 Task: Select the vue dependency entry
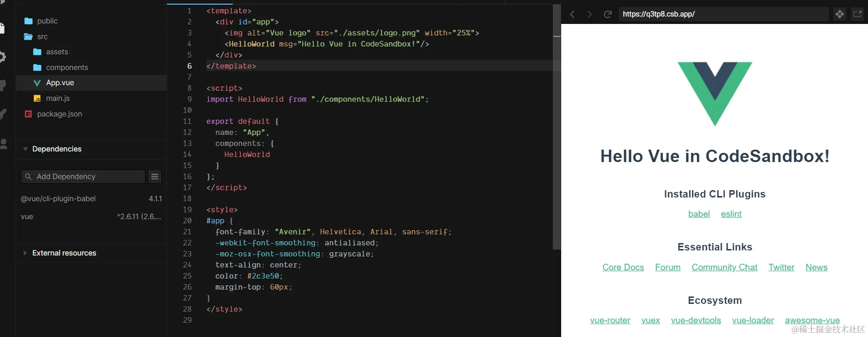point(27,217)
